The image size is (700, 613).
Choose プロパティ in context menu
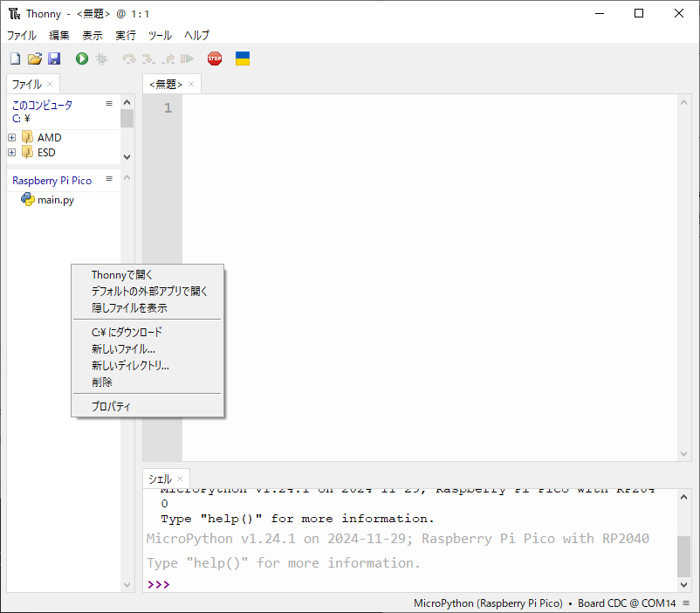[148, 406]
